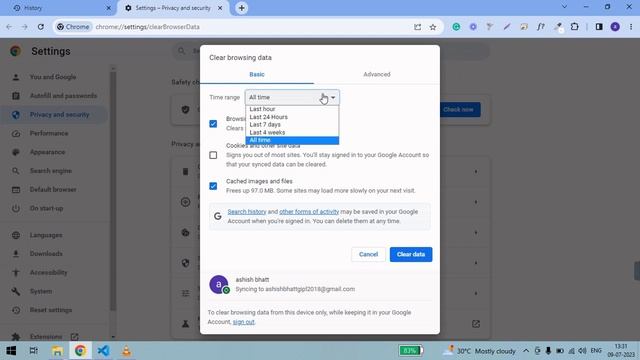The height and width of the screenshot is (360, 640).
Task: Select All time option in the list
Action: pos(292,140)
